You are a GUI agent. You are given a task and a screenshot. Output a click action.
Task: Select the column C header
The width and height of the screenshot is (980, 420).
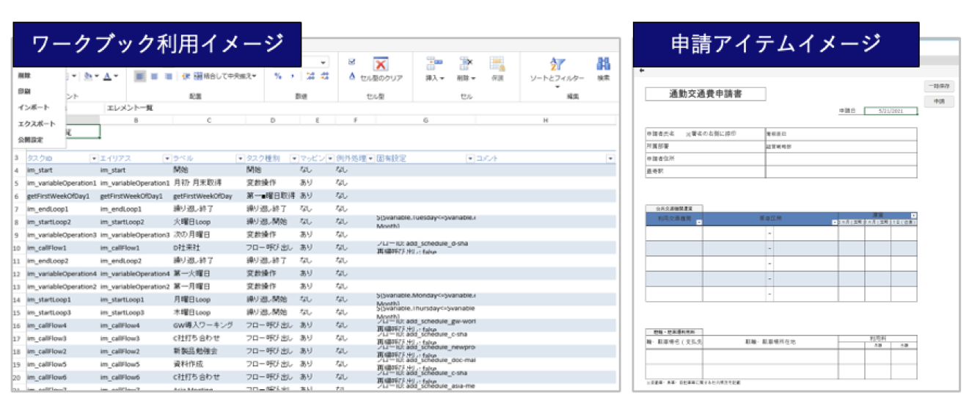pos(208,120)
